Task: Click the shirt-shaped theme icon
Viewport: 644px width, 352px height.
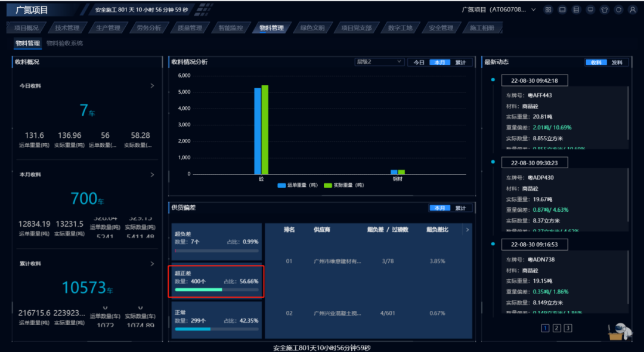Action: (605, 10)
